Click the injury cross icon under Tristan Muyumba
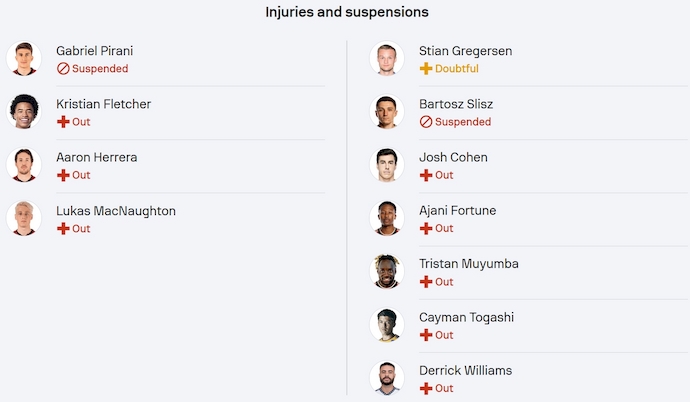The width and height of the screenshot is (690, 402). click(x=425, y=282)
